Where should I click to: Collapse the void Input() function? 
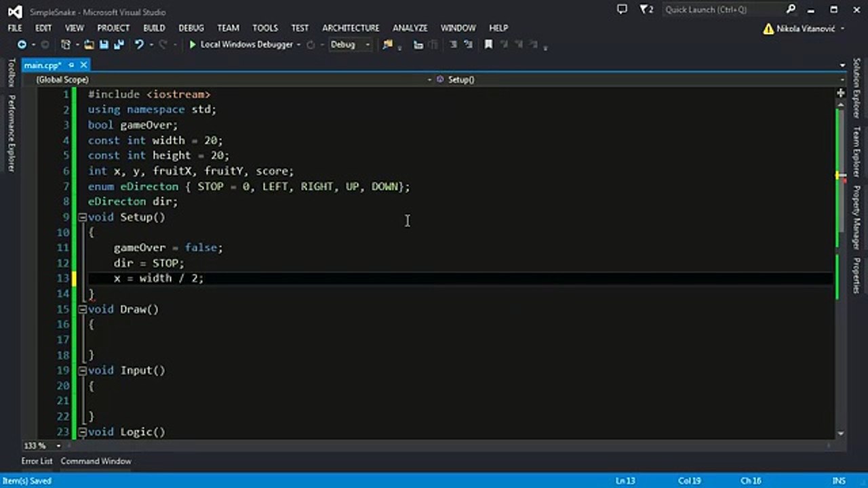click(82, 371)
